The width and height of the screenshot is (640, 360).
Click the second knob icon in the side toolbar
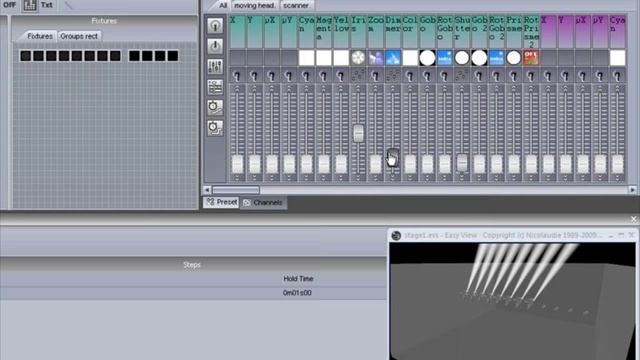pos(215,46)
